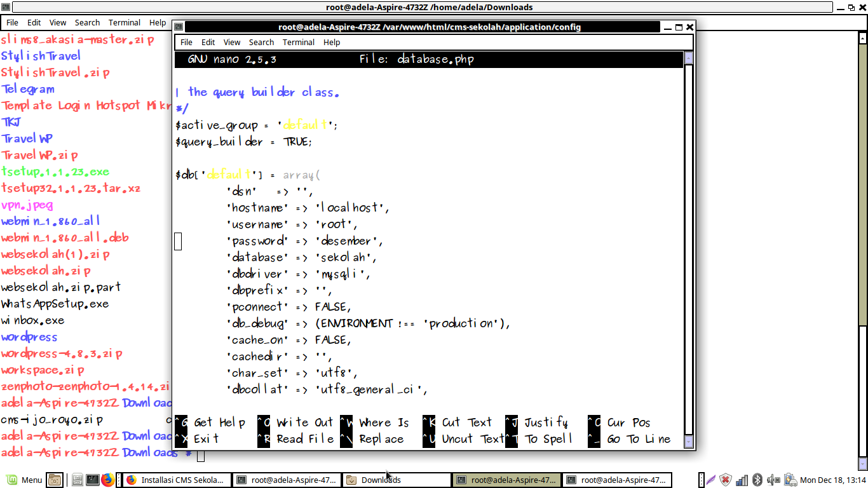The height and width of the screenshot is (488, 868).
Task: Click the Get Help shortcut label in nano
Action: click(219, 423)
